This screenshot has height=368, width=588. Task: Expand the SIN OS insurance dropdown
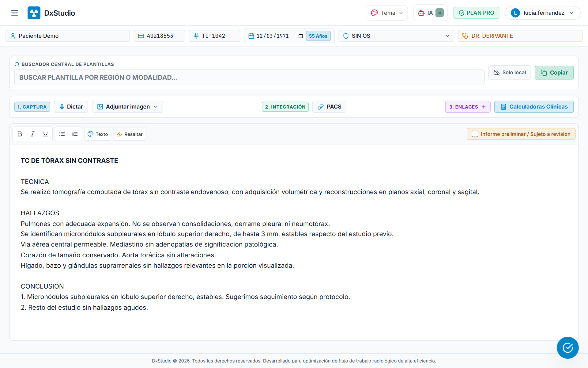pos(396,36)
